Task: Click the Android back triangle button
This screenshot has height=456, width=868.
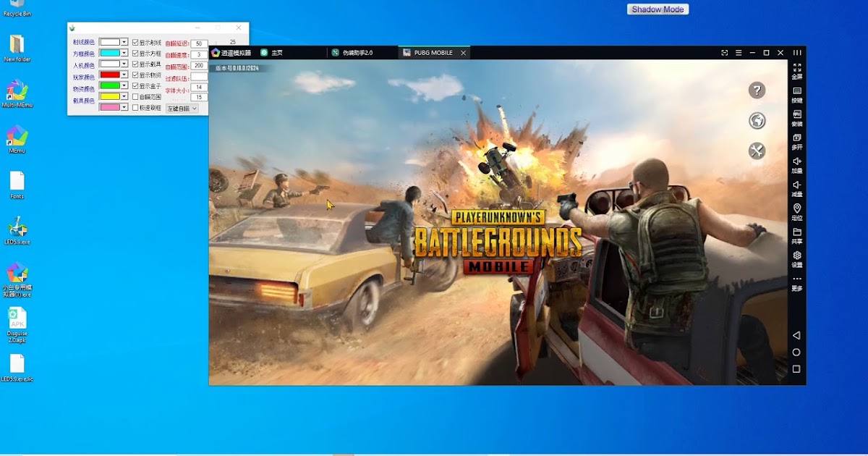Action: (x=796, y=335)
